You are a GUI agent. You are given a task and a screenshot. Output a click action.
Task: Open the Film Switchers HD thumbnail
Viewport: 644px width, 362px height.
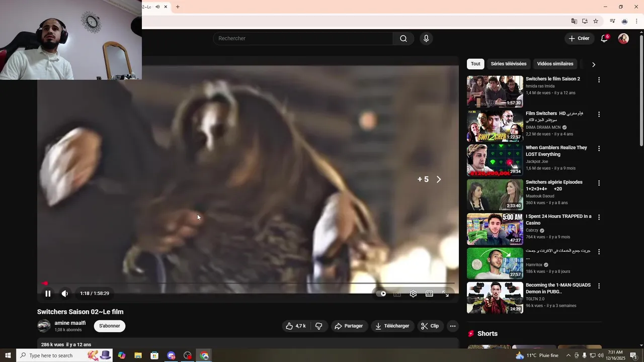(495, 126)
